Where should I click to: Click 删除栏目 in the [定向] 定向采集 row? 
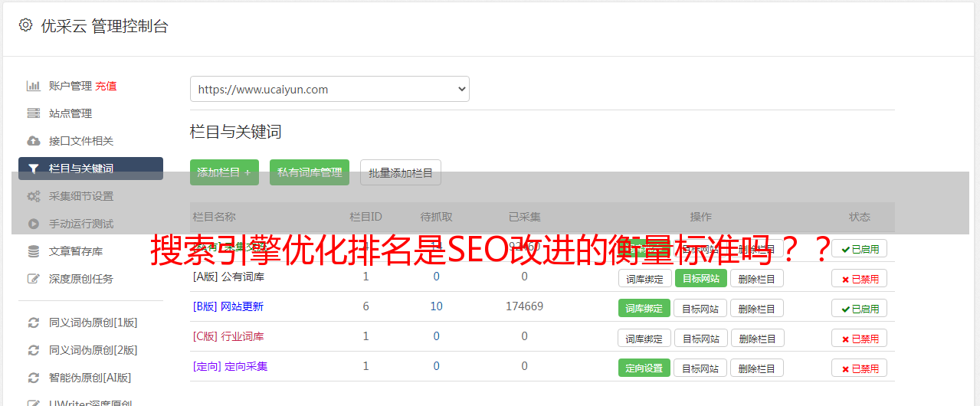[x=757, y=368]
